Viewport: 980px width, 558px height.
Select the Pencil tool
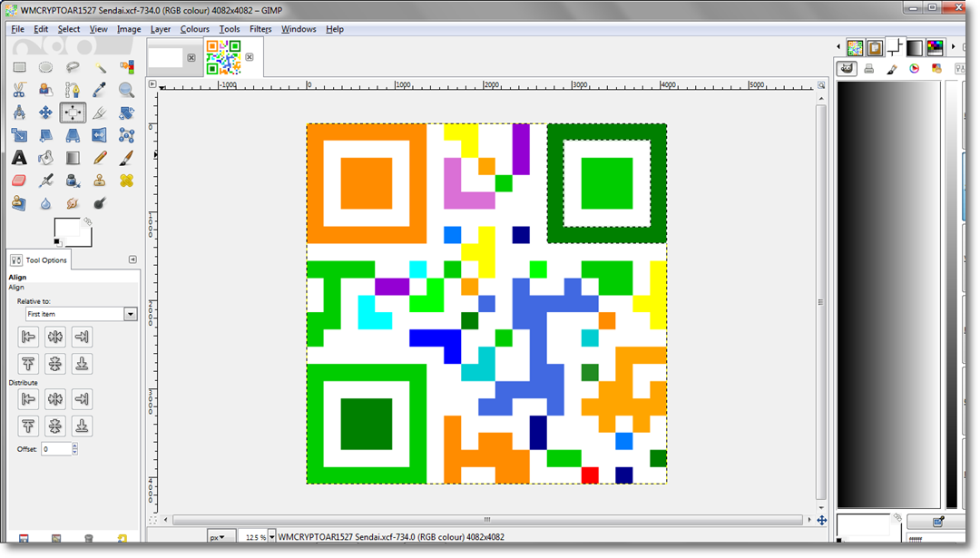click(100, 158)
